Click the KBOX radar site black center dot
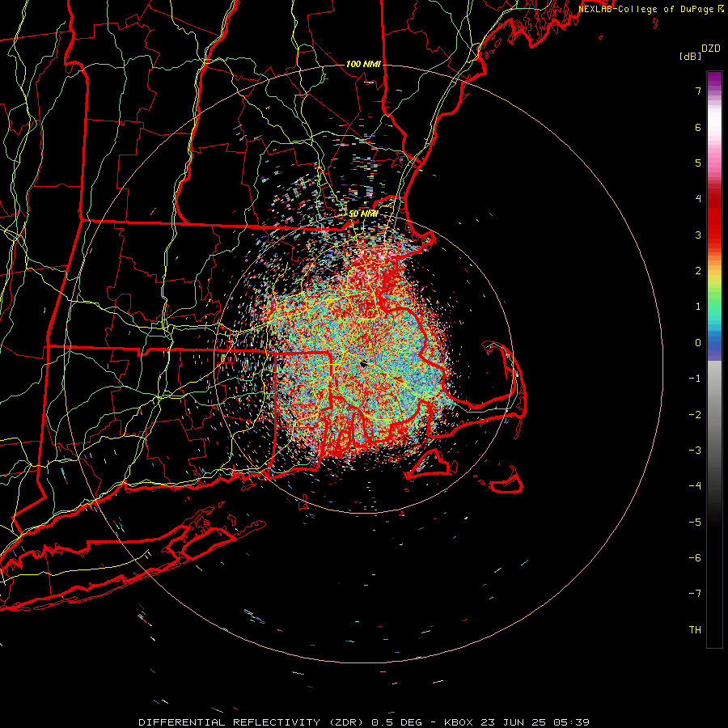The image size is (728, 728). click(364, 363)
